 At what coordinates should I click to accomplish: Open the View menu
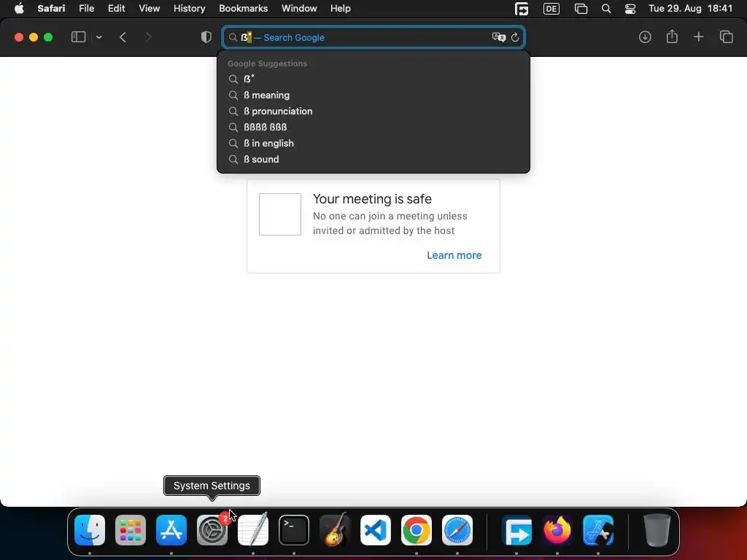[x=149, y=9]
